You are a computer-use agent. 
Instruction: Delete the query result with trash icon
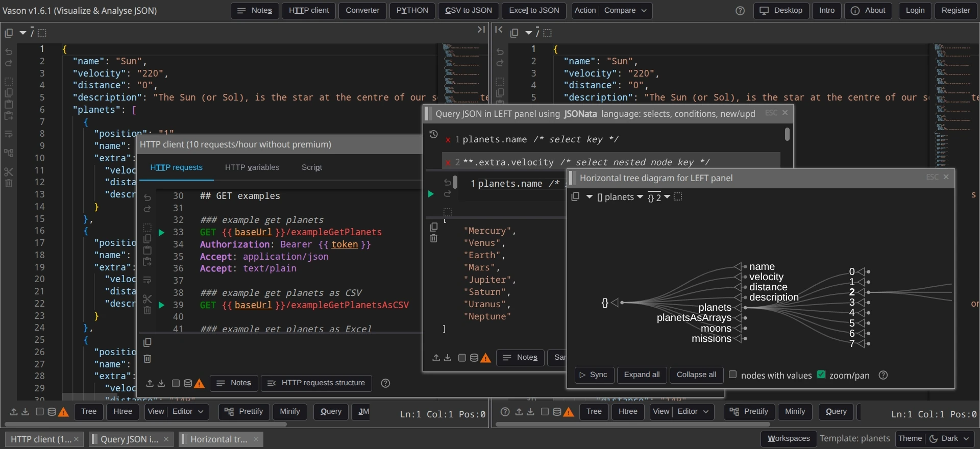tap(433, 239)
